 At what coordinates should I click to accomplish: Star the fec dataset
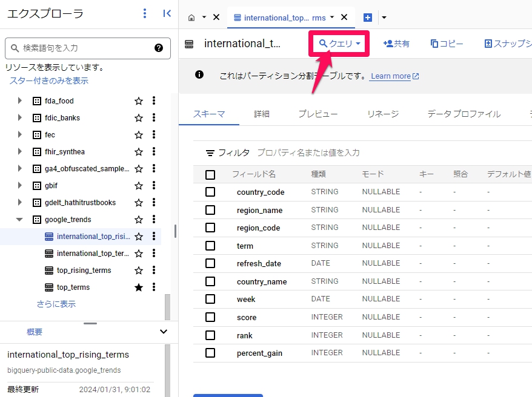[x=138, y=135]
